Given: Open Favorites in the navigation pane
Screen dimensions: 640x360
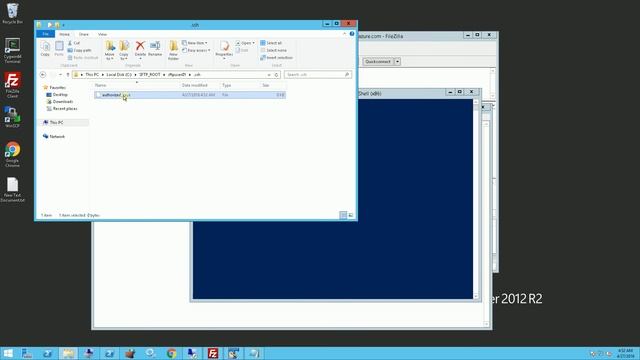Looking at the screenshot, I should 54,87.
